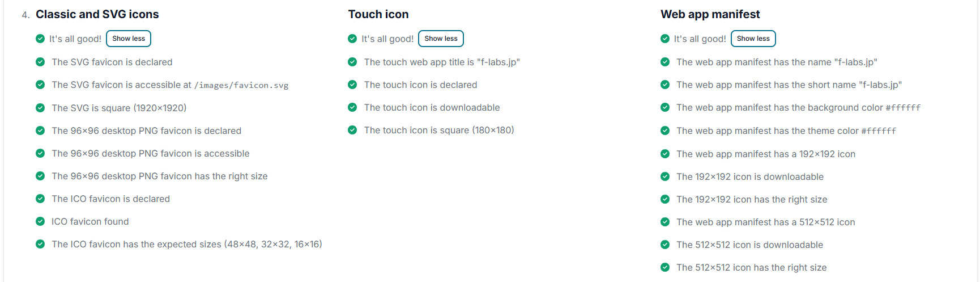980x282 pixels.
Task: Click the "Web app manifest" section heading
Action: pyautogui.click(x=710, y=14)
